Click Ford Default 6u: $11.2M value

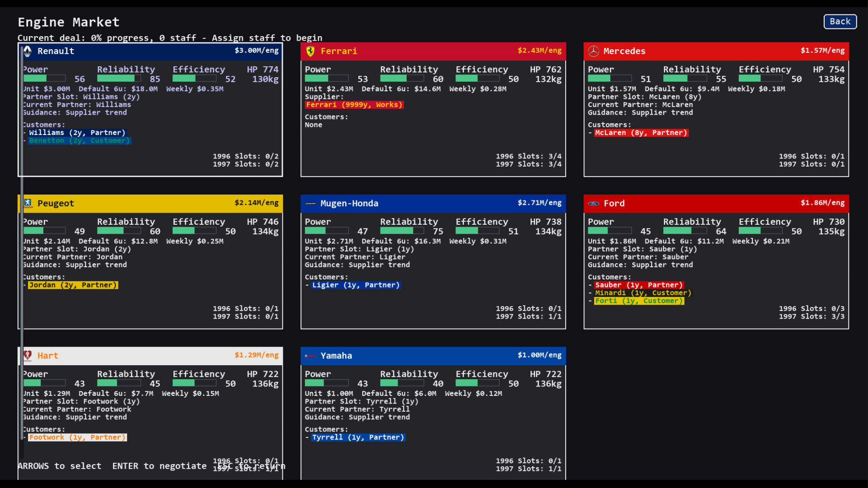(684, 241)
